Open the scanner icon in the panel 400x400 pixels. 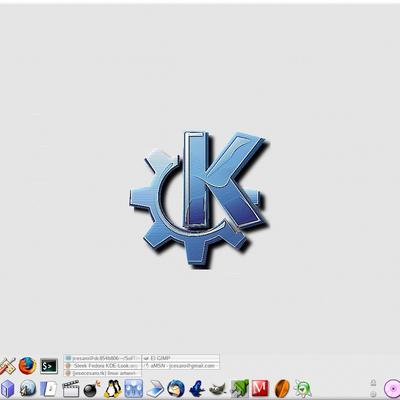155,389
